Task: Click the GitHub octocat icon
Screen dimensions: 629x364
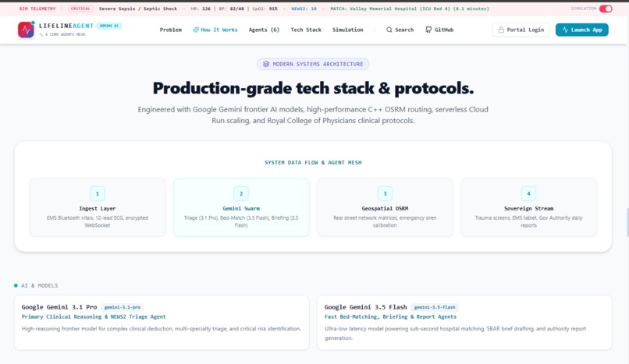Action: click(x=428, y=30)
